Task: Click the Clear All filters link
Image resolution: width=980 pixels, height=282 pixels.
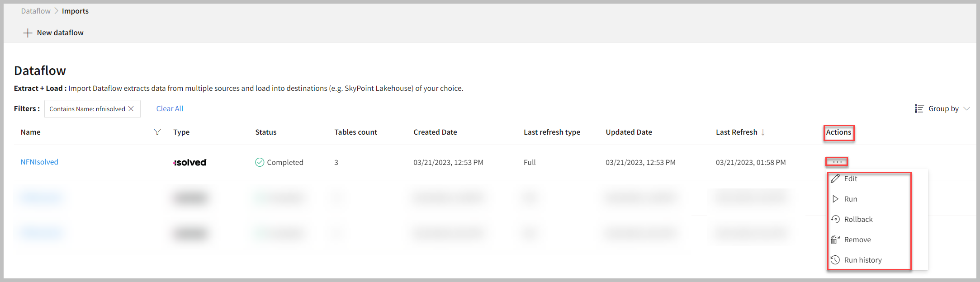Action: [170, 108]
